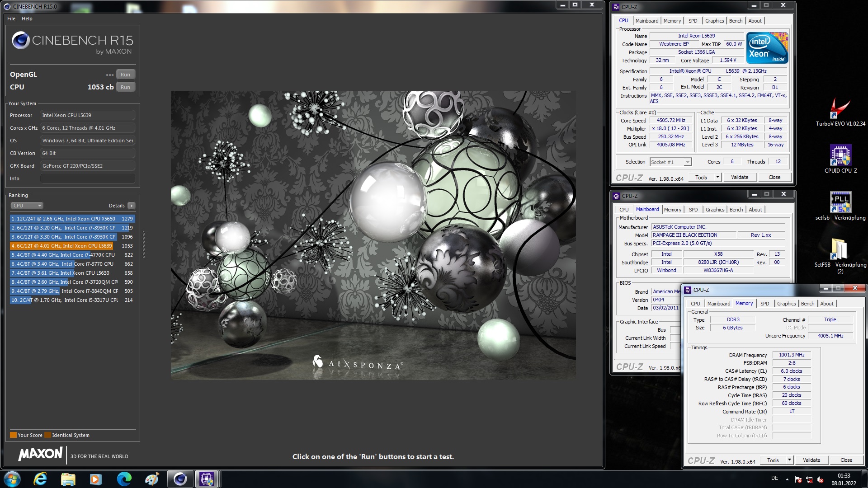Run the OpenGL test
Viewport: 868px width, 488px height.
tap(126, 75)
